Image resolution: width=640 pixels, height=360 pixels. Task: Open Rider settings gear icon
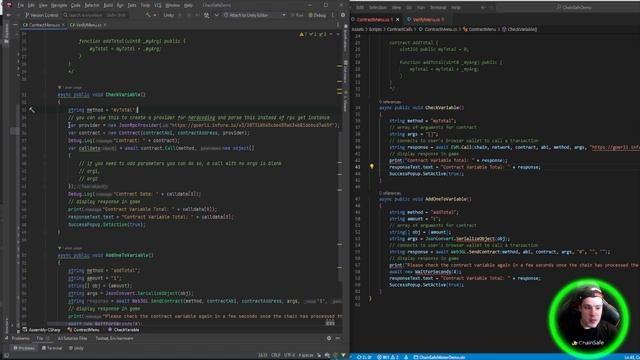click(x=343, y=15)
